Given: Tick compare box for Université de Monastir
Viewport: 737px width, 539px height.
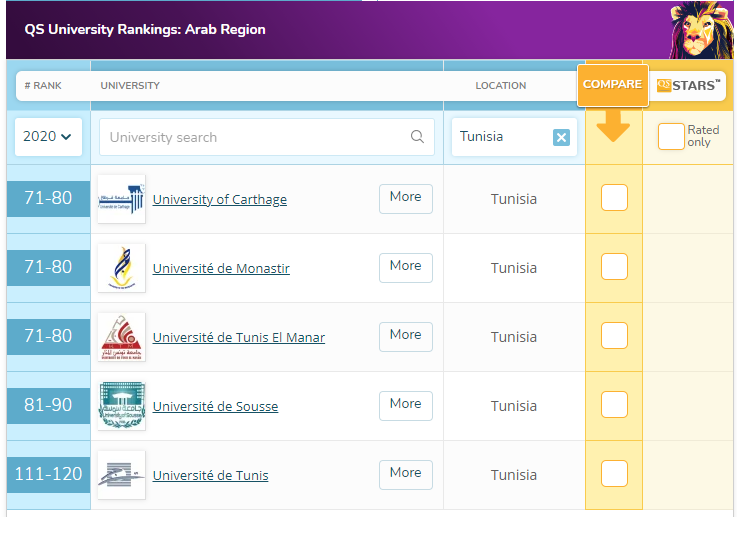Looking at the screenshot, I should pos(614,266).
